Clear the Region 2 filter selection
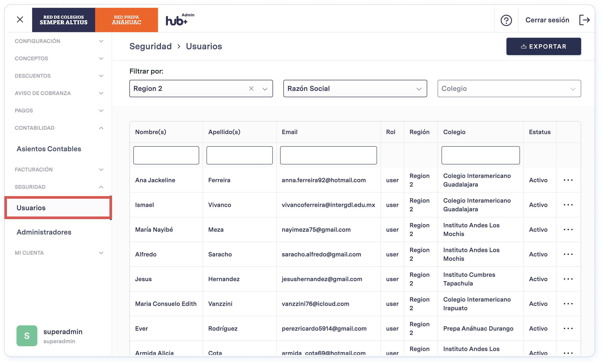Screen dimensions: 602x364 coord(251,89)
